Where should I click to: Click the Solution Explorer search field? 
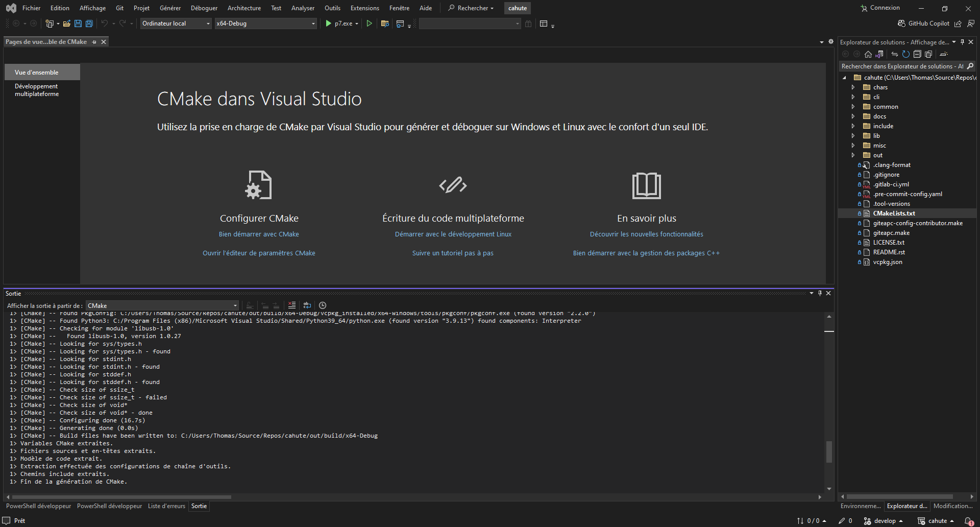tap(902, 66)
